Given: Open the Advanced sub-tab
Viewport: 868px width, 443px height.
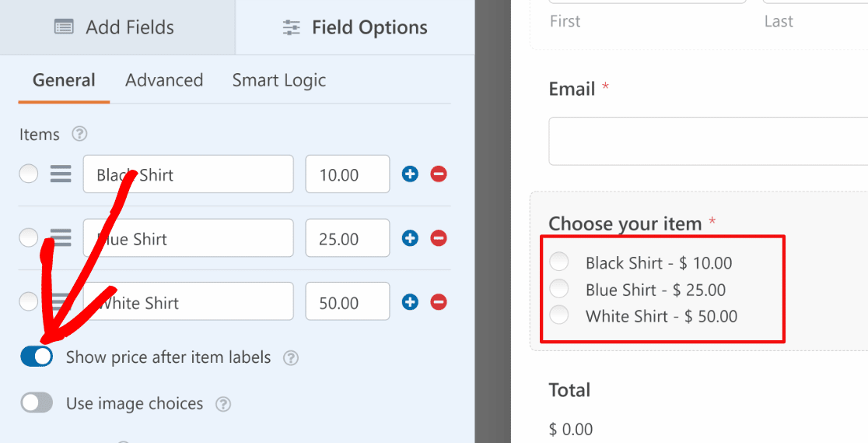Looking at the screenshot, I should pyautogui.click(x=164, y=80).
